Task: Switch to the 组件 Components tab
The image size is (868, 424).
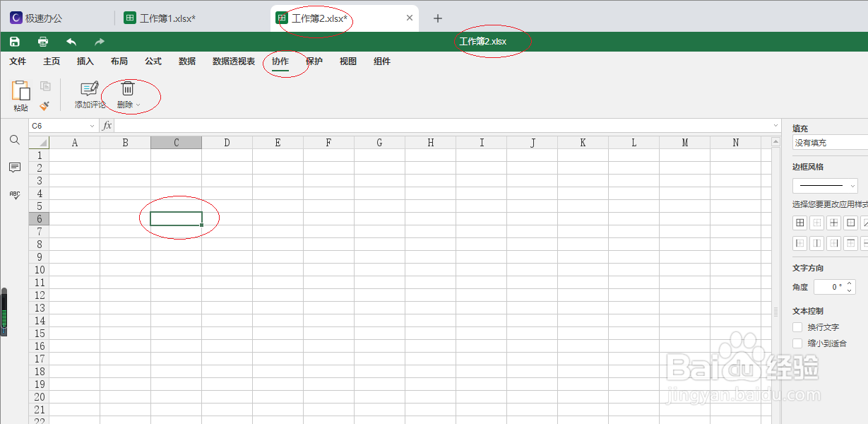Action: (x=382, y=61)
